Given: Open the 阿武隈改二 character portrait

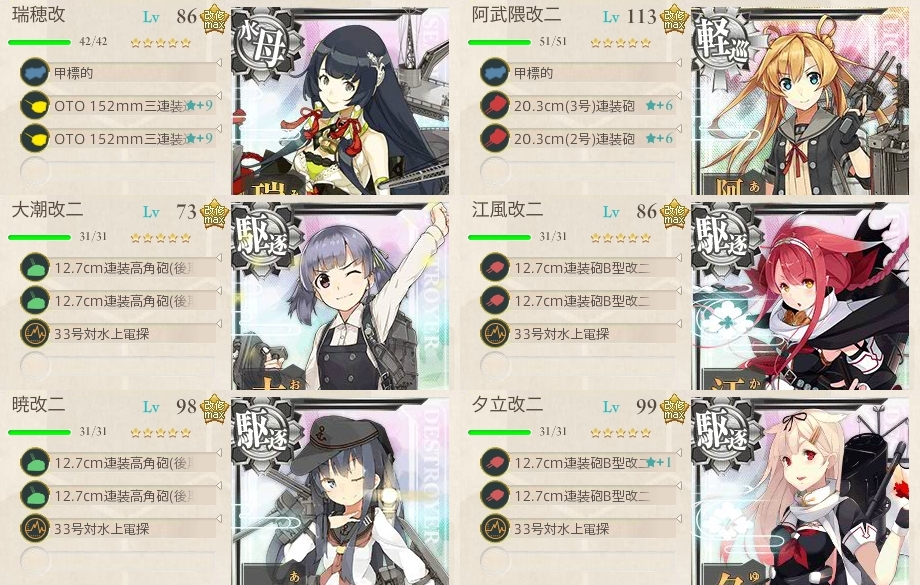Looking at the screenshot, I should [x=800, y=101].
